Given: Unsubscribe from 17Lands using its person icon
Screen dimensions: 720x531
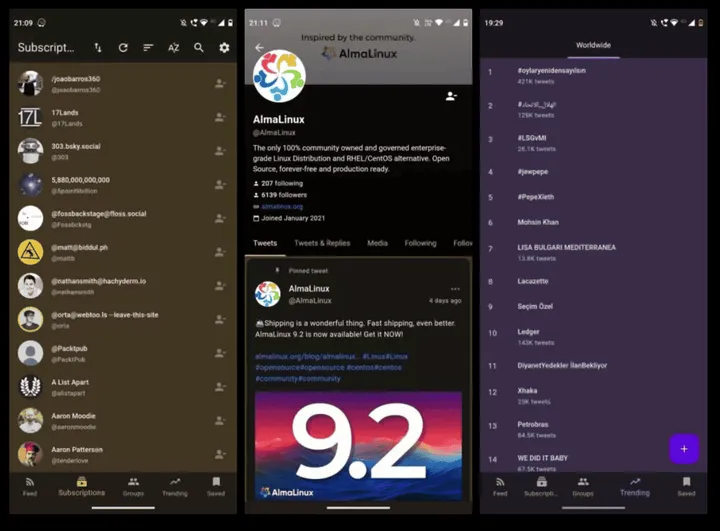Looking at the screenshot, I should point(219,117).
